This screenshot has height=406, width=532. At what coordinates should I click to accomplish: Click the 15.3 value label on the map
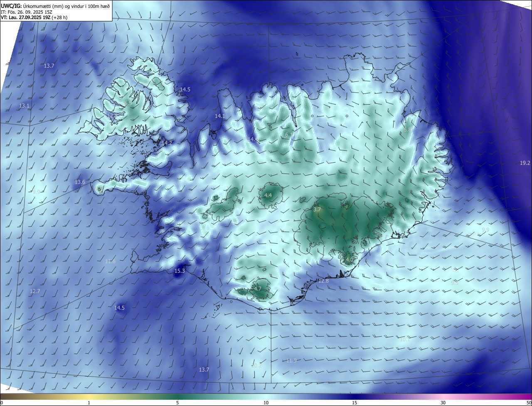(180, 271)
